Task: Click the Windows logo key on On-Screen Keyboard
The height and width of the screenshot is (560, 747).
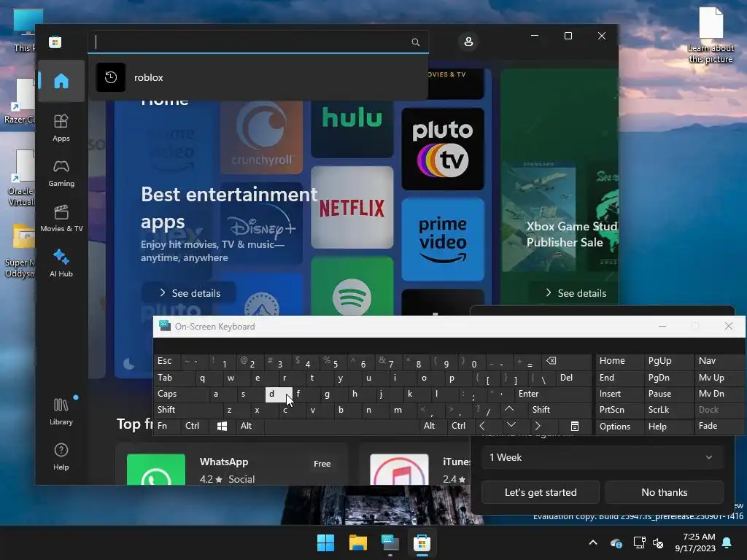Action: (x=222, y=426)
